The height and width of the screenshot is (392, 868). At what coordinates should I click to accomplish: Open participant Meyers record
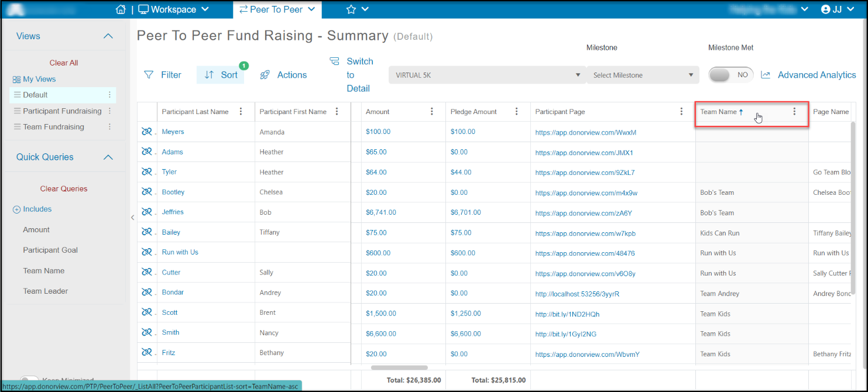(x=173, y=132)
